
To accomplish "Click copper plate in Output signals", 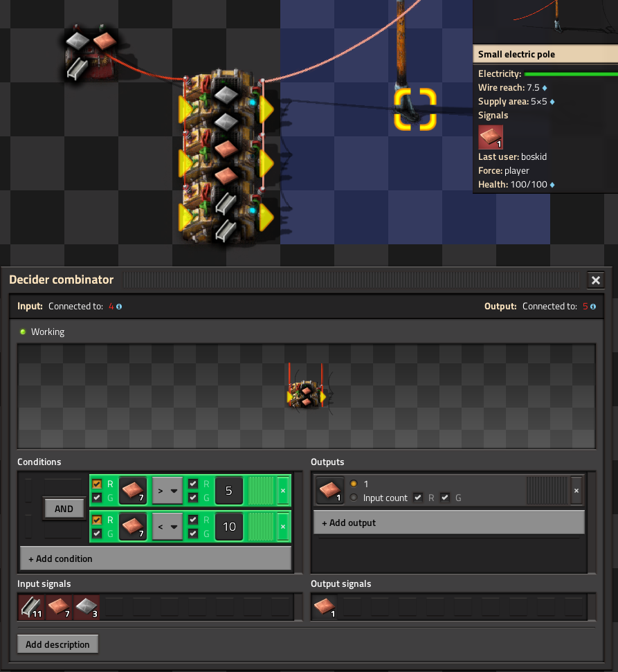I will pos(325,607).
